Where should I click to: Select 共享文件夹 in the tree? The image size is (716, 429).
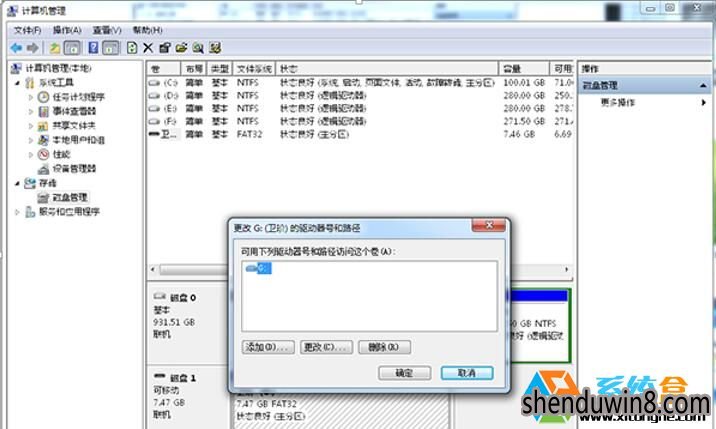(74, 126)
